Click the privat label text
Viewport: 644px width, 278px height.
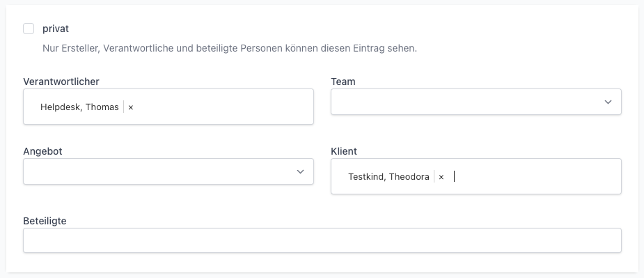click(56, 29)
